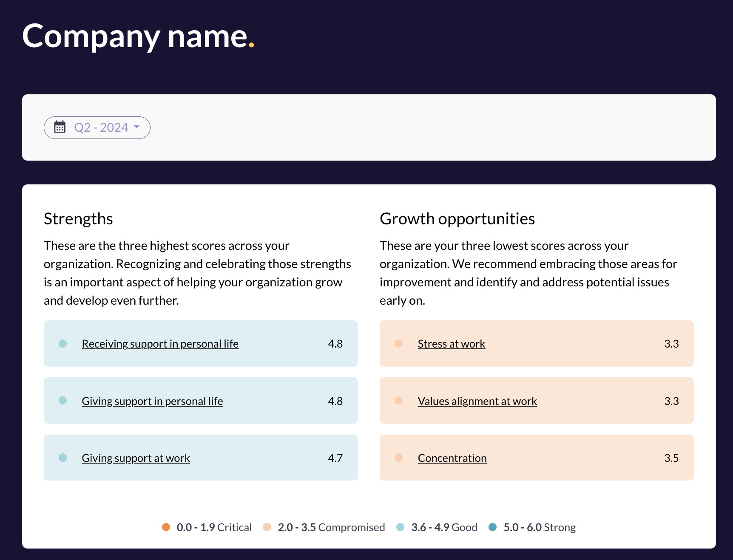Open the Stress at work link

451,344
